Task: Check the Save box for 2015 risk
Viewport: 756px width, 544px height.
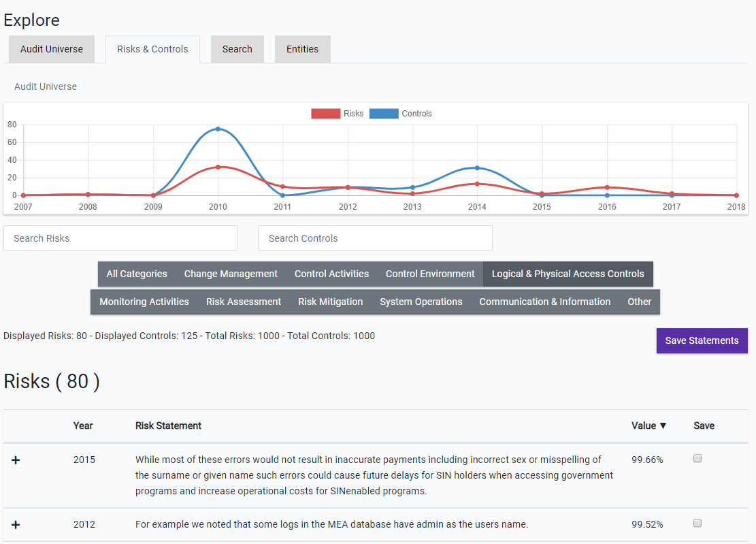Action: pyautogui.click(x=697, y=459)
